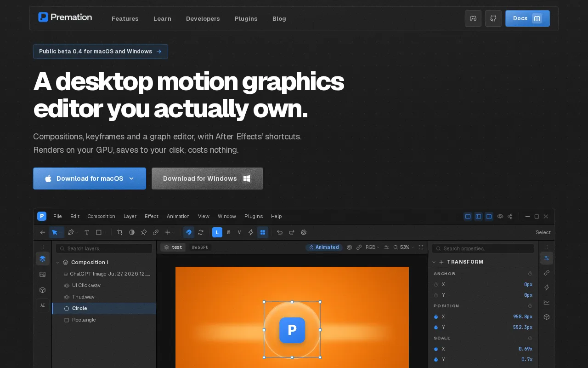This screenshot has height=368, width=588.
Task: Collapse the TRANSFORM section
Action: (x=434, y=262)
